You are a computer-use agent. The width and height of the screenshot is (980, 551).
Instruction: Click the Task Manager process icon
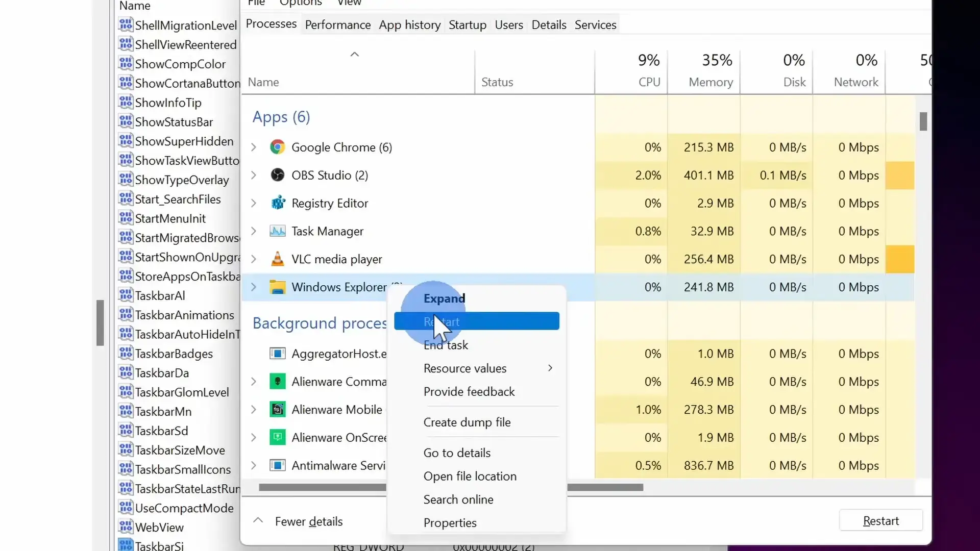[277, 231]
